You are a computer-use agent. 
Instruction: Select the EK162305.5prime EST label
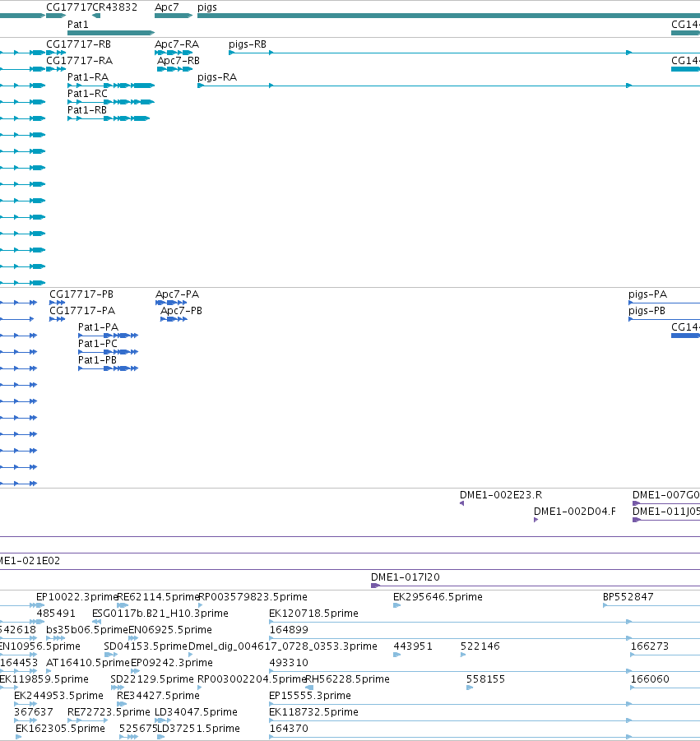tap(60, 728)
